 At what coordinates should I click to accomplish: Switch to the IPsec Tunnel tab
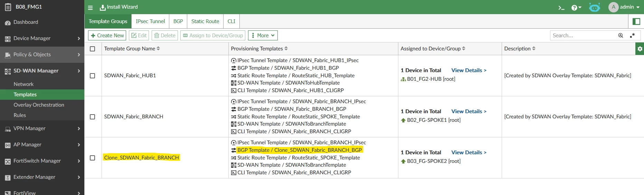(150, 21)
